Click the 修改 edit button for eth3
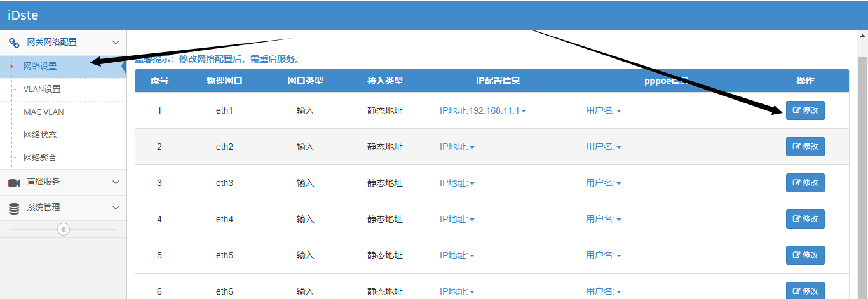The height and width of the screenshot is (299, 868). point(805,183)
